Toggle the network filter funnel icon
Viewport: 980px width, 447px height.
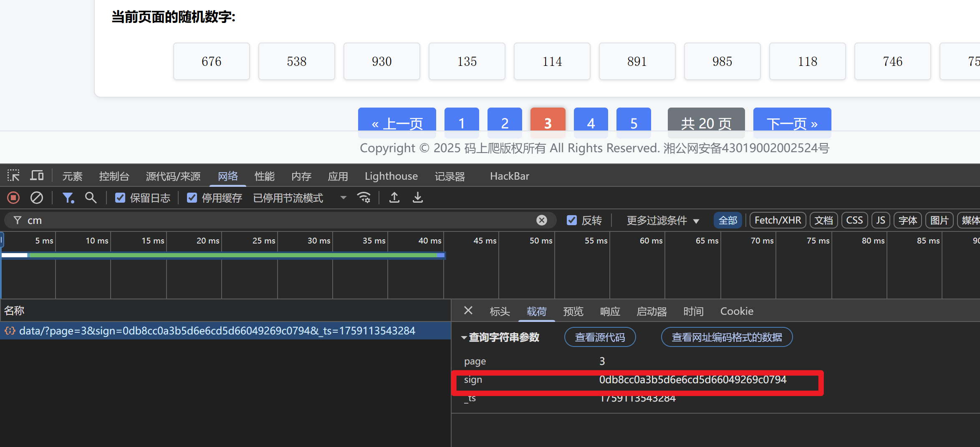point(68,198)
